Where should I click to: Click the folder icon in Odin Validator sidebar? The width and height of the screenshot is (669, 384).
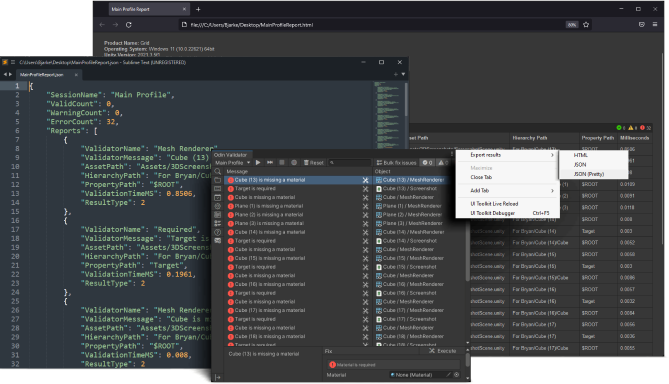click(x=218, y=180)
